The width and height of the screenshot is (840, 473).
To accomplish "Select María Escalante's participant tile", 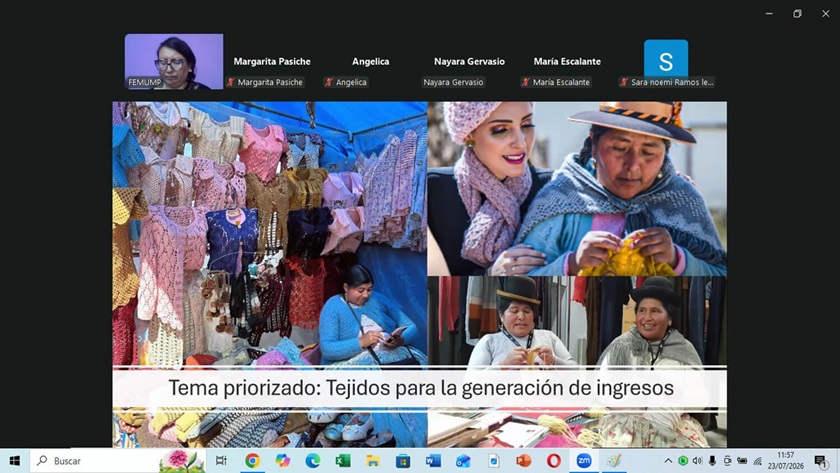I will point(567,62).
